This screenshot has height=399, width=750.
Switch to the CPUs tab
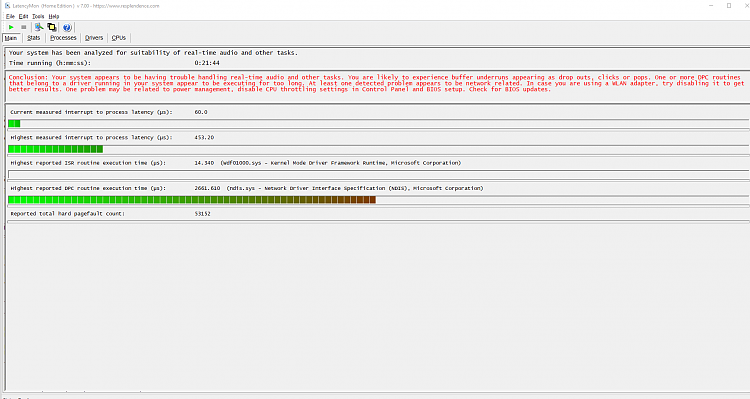pos(119,38)
